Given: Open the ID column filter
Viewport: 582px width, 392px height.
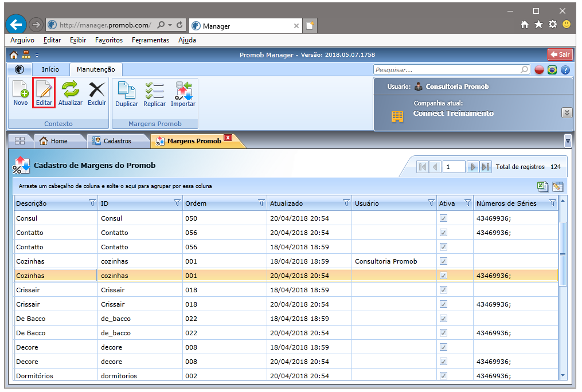Looking at the screenshot, I should [x=177, y=203].
